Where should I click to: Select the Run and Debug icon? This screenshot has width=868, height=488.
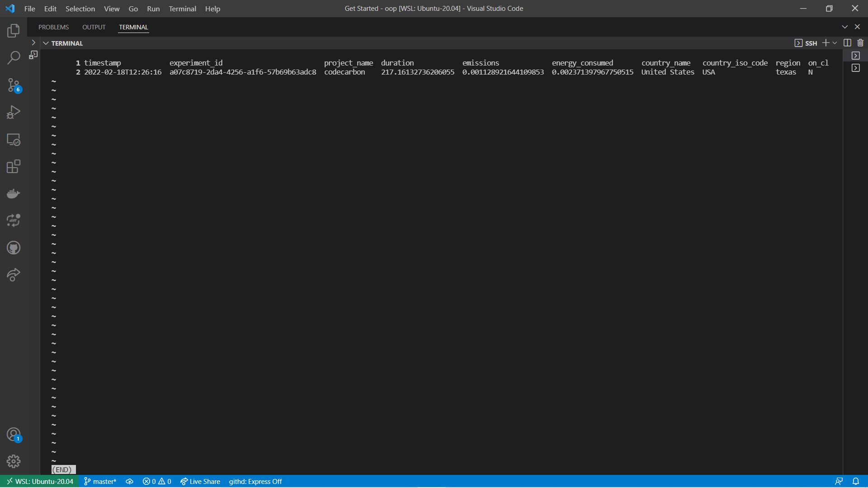(x=14, y=112)
